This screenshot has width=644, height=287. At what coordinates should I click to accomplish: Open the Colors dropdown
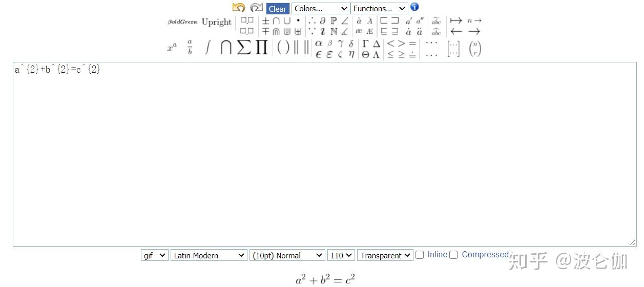[x=321, y=9]
